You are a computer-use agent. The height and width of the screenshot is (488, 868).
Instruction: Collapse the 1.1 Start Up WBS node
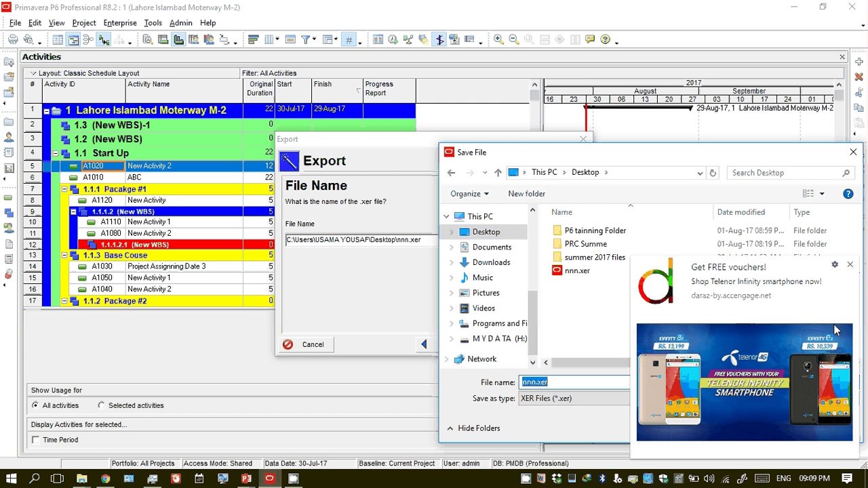[x=56, y=153]
